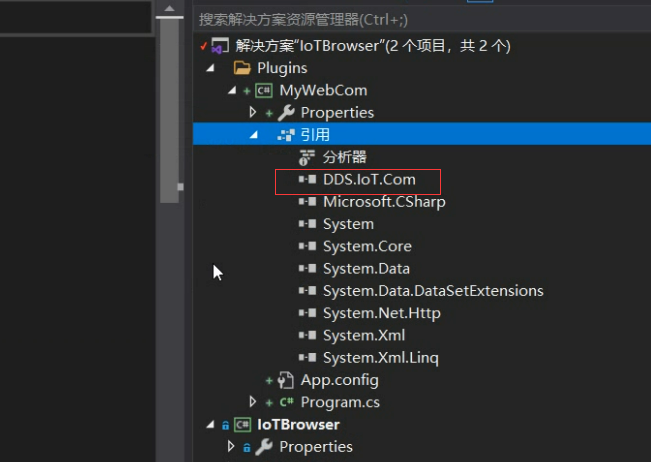
Task: Click the solution icon beside IoTBrowser solution
Action: coord(220,46)
